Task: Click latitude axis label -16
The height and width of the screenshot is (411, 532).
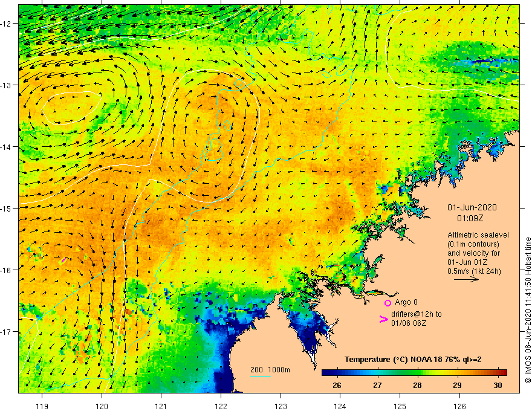Action: [6, 270]
